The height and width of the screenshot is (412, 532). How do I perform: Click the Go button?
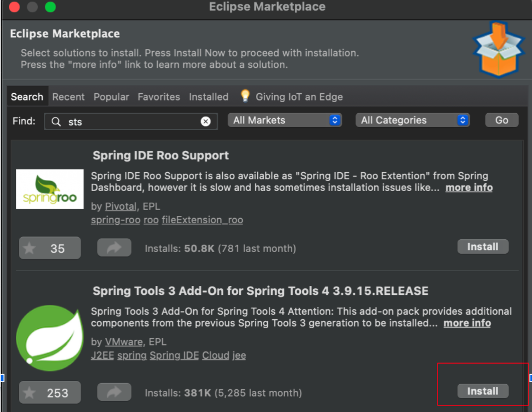(502, 120)
